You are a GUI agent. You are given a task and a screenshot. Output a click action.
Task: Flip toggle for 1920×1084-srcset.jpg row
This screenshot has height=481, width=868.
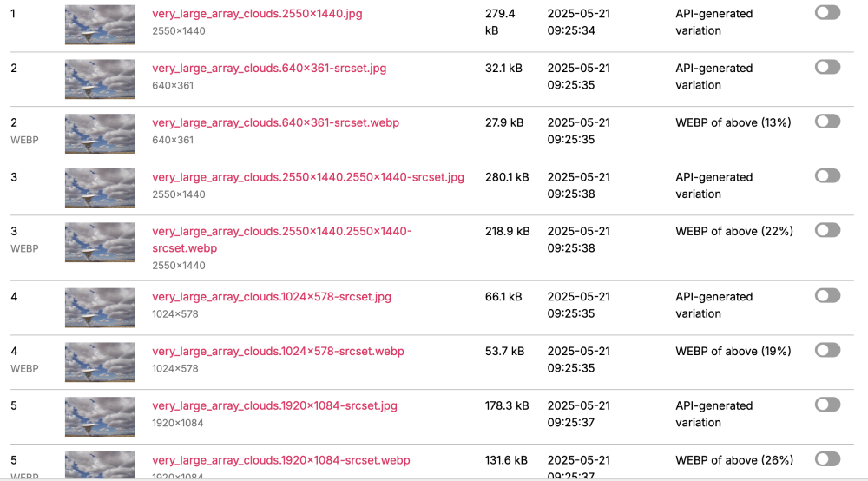point(827,405)
